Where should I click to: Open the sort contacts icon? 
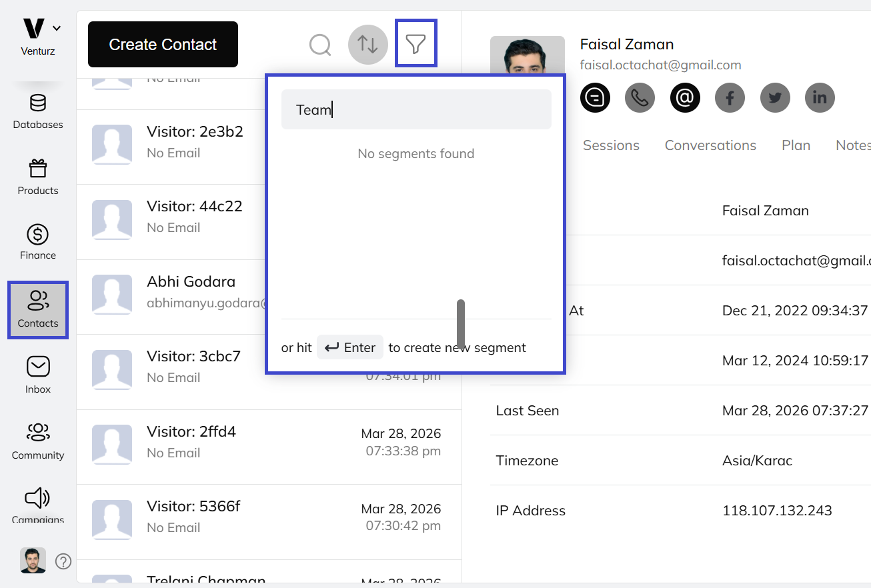pyautogui.click(x=367, y=45)
